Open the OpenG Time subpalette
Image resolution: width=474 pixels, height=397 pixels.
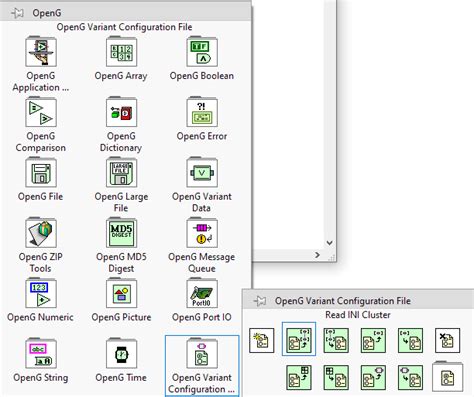[121, 354]
